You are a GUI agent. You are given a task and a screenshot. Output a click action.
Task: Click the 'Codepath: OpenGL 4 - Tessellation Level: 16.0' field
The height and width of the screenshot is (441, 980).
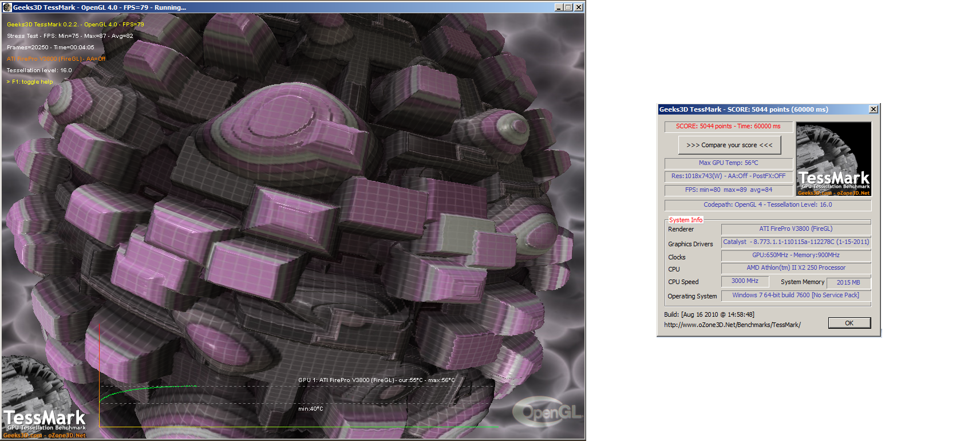[x=768, y=205]
